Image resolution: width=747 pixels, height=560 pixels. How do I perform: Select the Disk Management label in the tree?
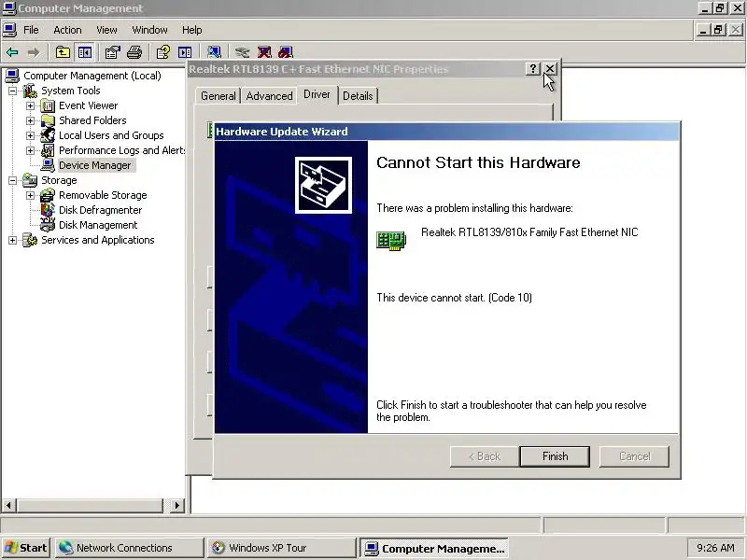(98, 225)
